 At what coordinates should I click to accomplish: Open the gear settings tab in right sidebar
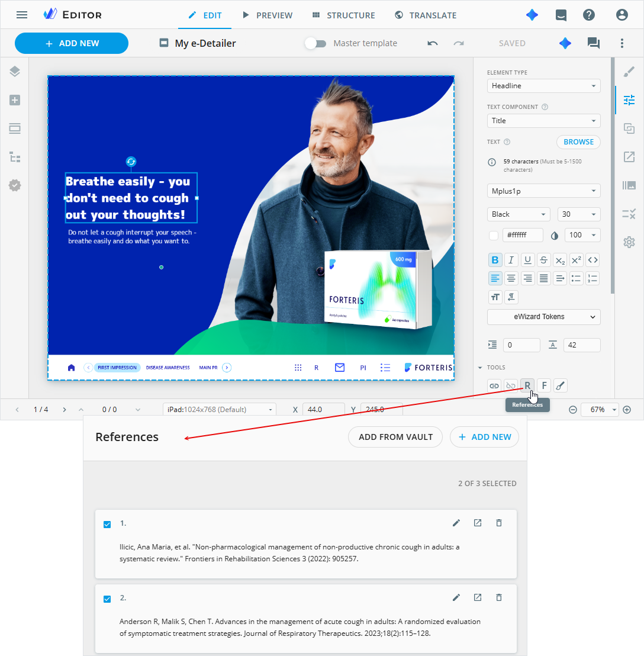(x=629, y=242)
